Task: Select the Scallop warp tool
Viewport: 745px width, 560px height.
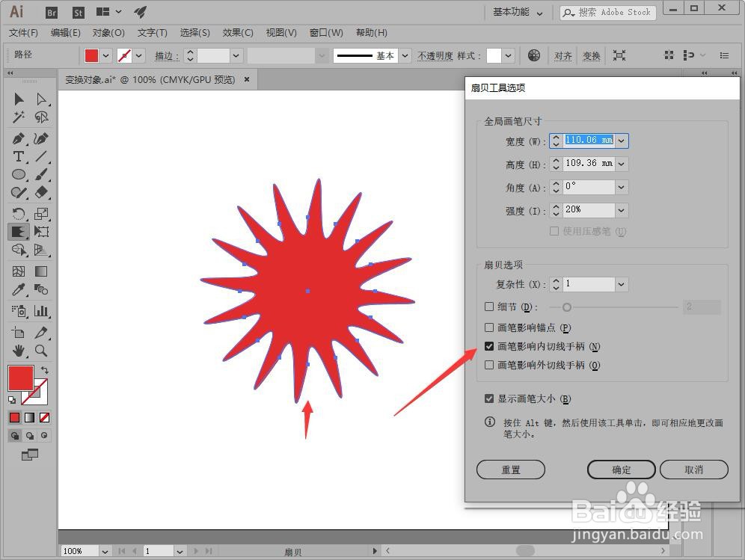Action: pyautogui.click(x=19, y=232)
